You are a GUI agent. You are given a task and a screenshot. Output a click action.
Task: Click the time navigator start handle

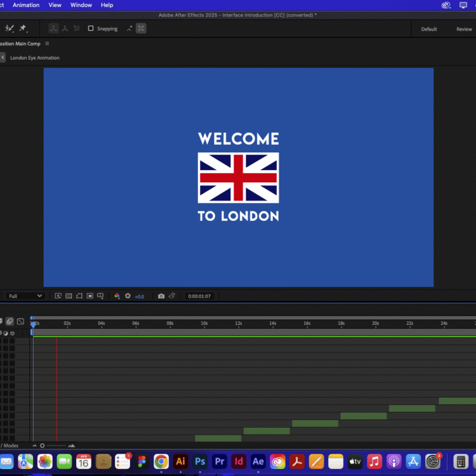[x=32, y=318]
